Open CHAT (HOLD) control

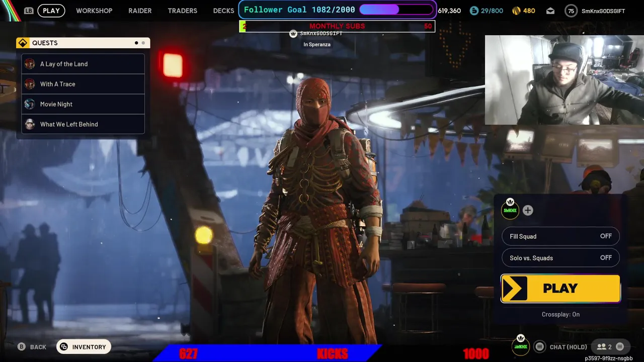click(x=568, y=347)
